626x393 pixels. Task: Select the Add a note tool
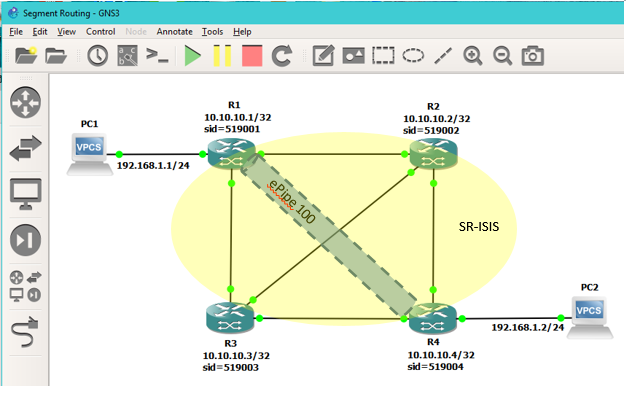click(323, 56)
